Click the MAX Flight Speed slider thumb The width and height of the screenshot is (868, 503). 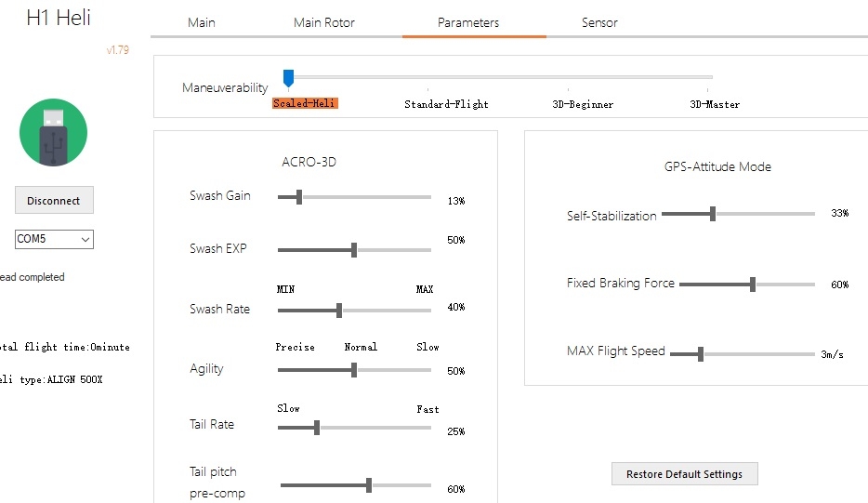701,354
